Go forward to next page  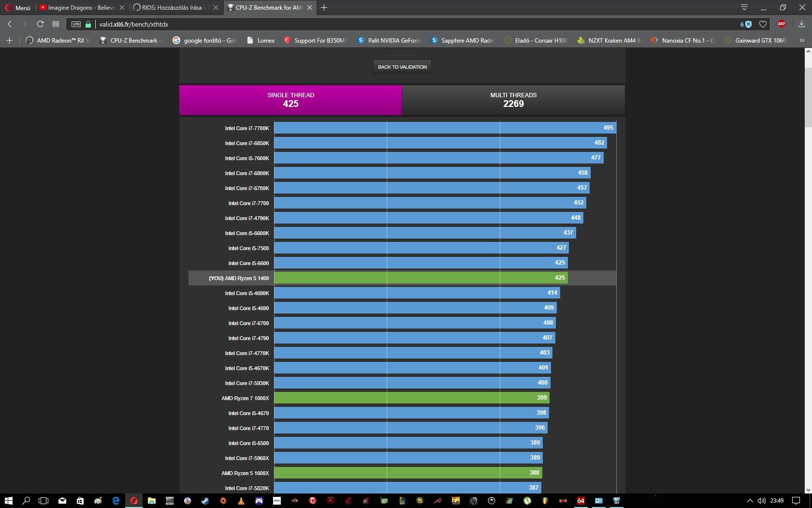pos(25,24)
